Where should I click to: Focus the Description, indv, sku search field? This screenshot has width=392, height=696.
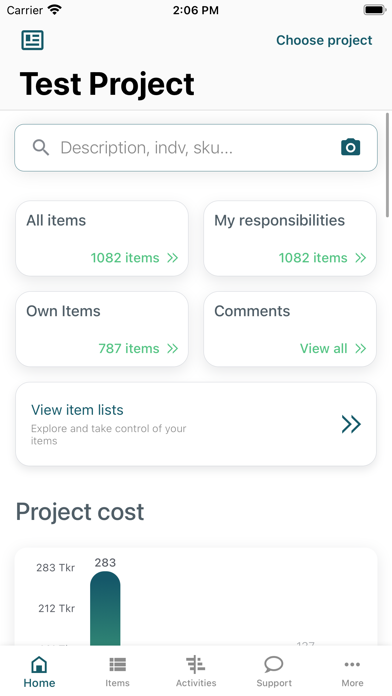(x=196, y=148)
